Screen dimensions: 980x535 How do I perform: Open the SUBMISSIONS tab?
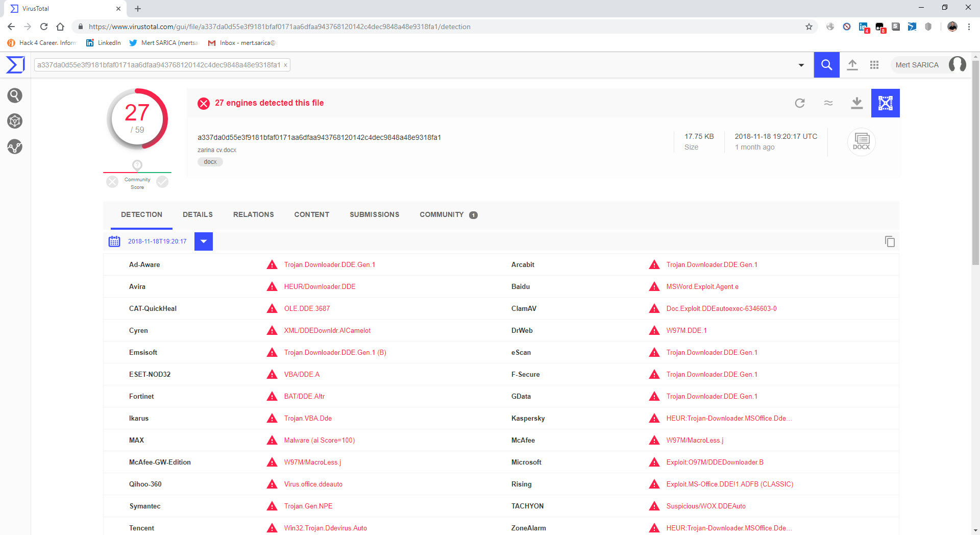pos(375,215)
